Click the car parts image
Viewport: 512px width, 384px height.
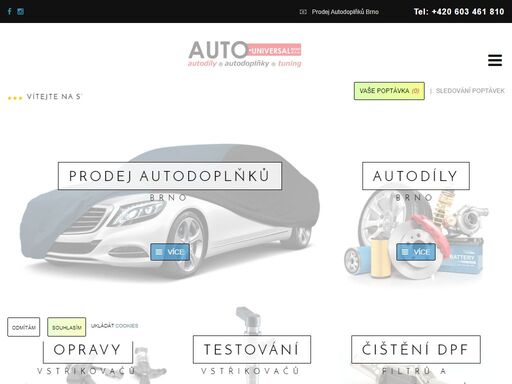click(x=416, y=233)
